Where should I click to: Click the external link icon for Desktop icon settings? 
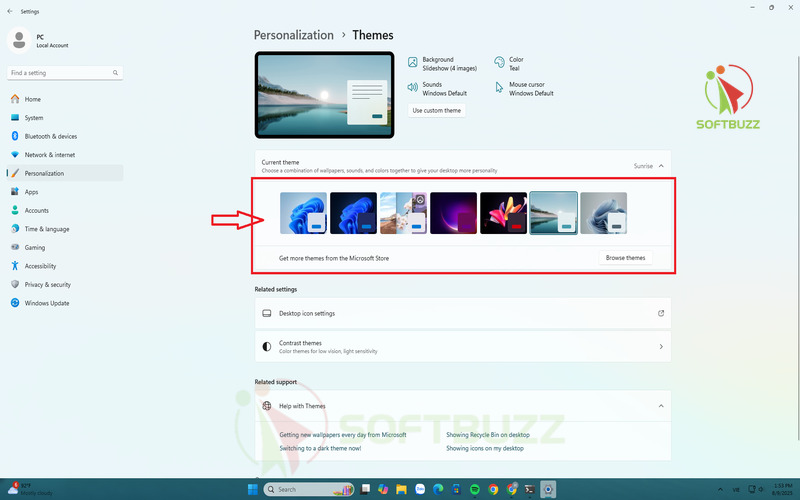(x=661, y=313)
